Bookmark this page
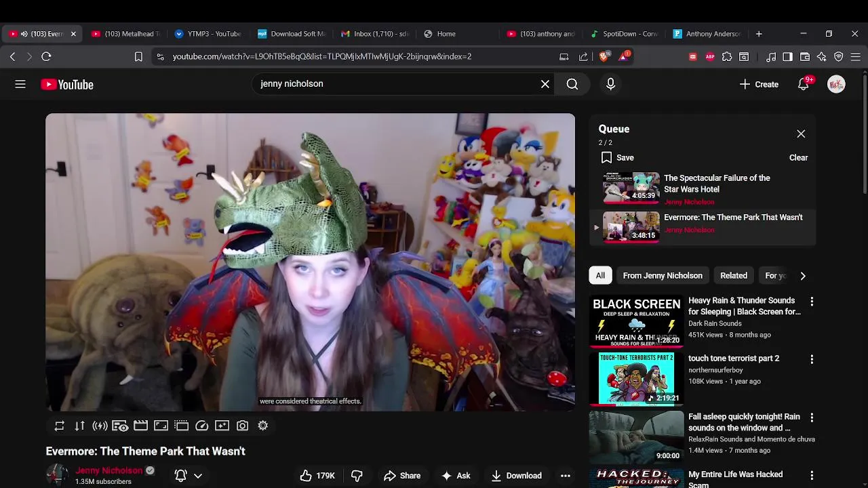Screen dimensions: 868x488 point(138,57)
